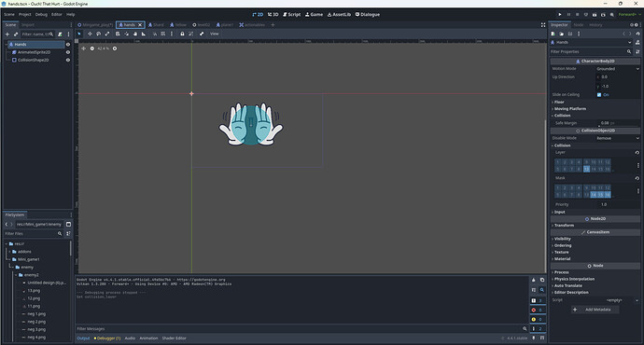The height and width of the screenshot is (345, 644).
Task: Click the Filter Messages field
Action: coord(301,328)
